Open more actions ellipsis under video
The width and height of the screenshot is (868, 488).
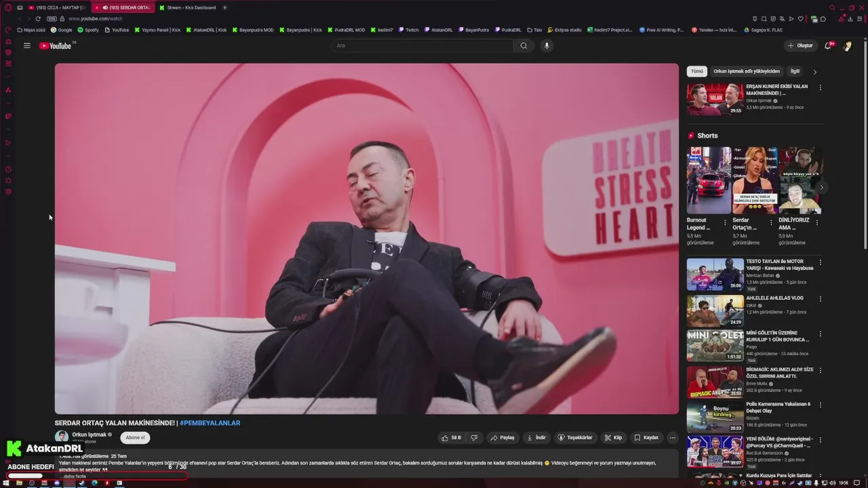(x=672, y=438)
